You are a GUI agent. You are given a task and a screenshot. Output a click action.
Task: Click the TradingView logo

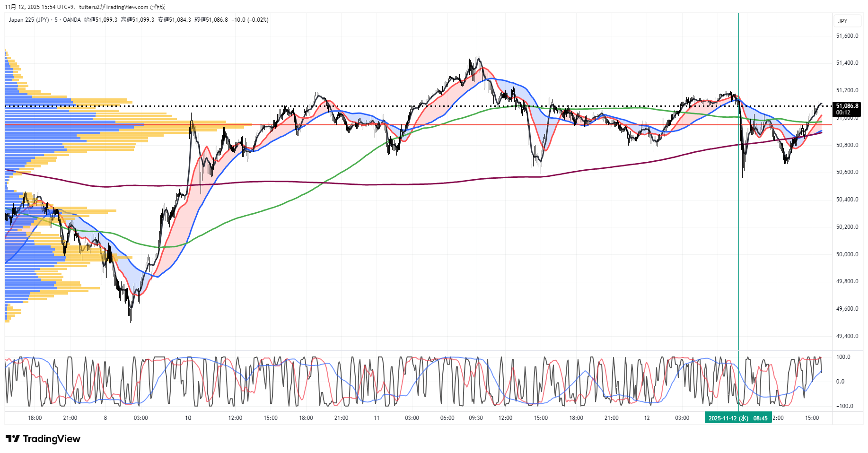[43, 439]
